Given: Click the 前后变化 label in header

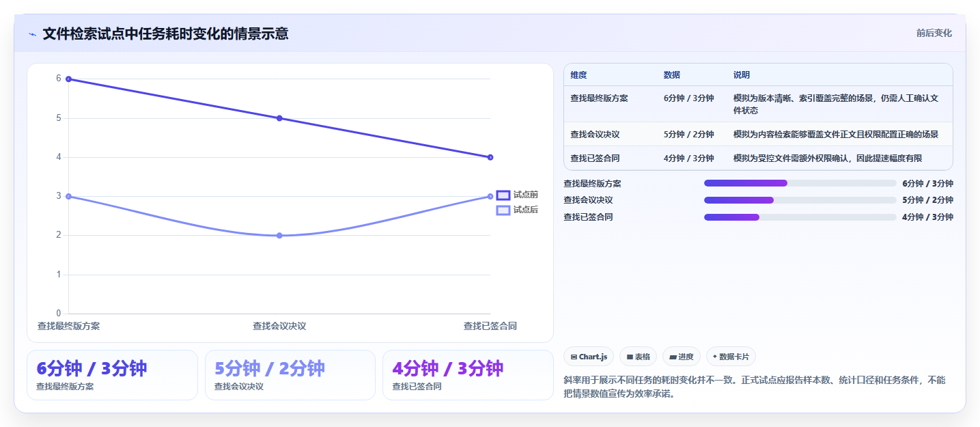Looking at the screenshot, I should point(934,33).
